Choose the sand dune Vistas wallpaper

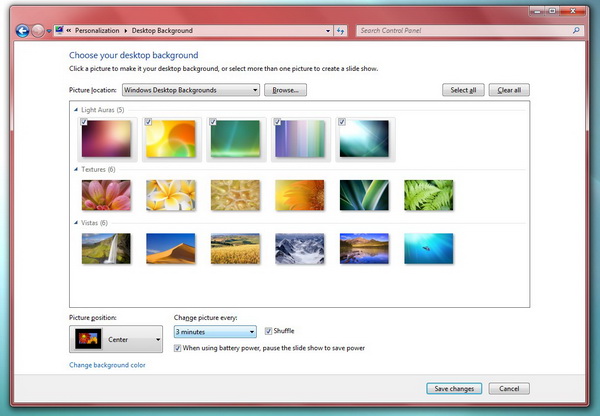point(170,248)
